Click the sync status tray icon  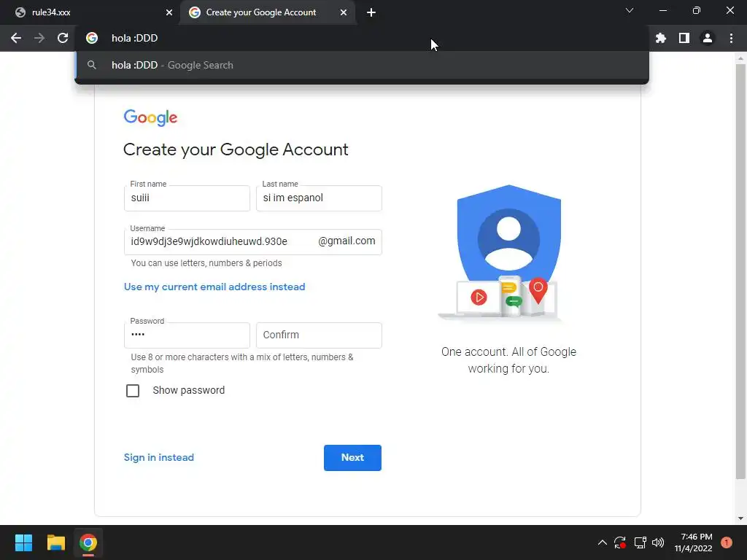click(620, 542)
